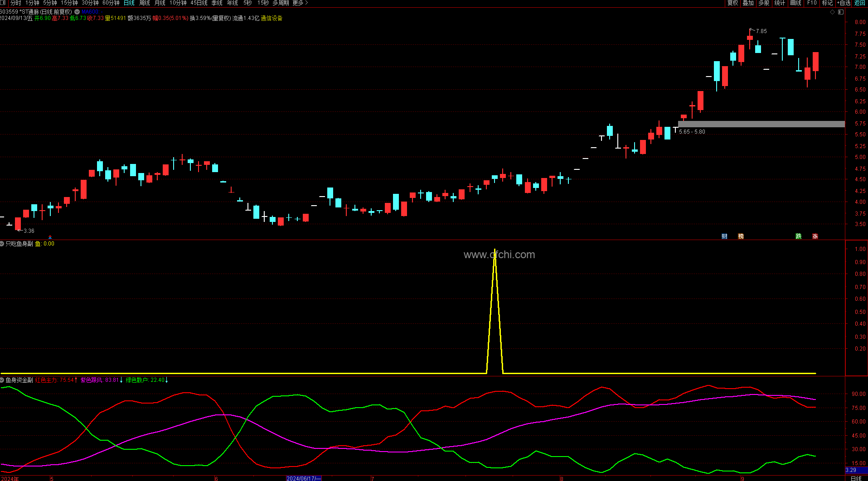Screen dimensions: 868x481
Task: Click the 鱼: 0.00 indicator value
Action: point(45,244)
